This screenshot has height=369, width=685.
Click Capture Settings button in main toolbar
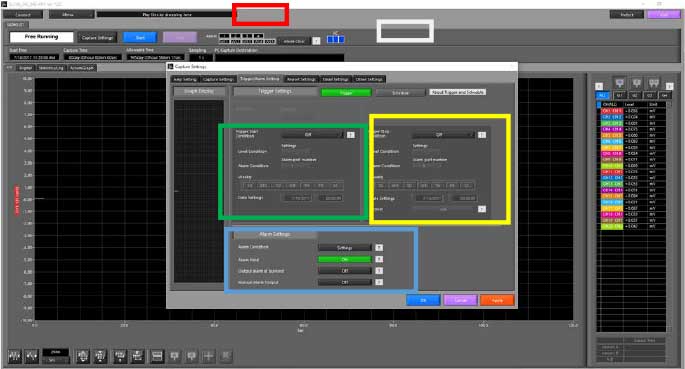pos(97,38)
